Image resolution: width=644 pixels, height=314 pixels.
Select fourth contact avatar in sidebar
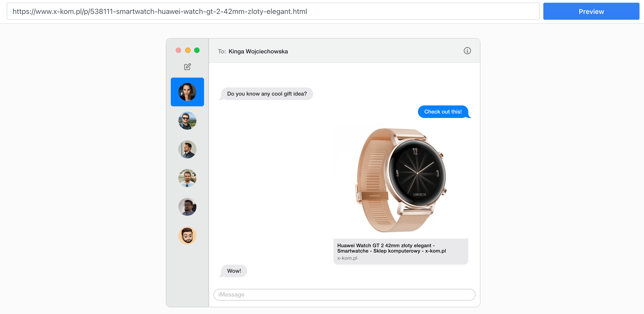tap(187, 177)
